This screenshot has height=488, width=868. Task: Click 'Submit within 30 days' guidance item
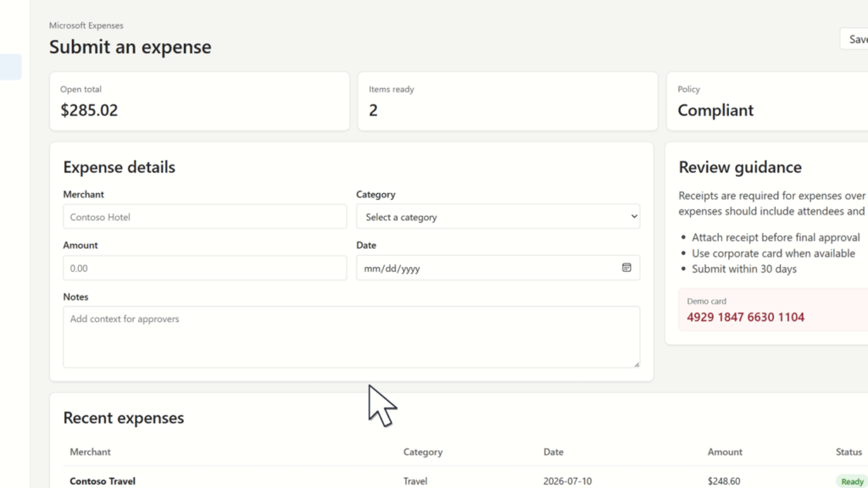(x=744, y=269)
